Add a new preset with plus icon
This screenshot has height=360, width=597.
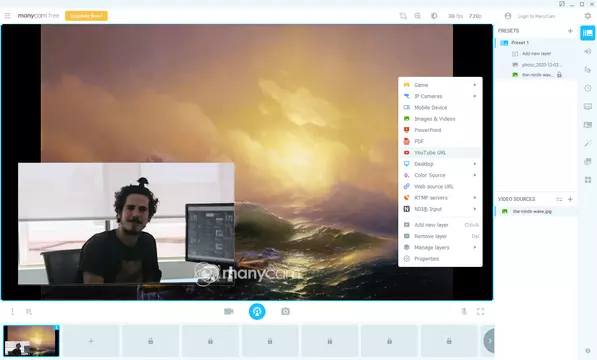point(570,31)
